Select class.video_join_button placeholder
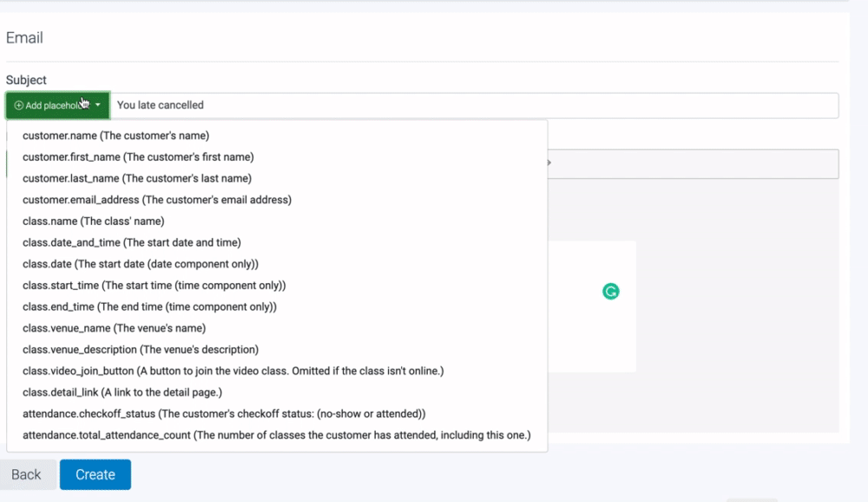This screenshot has height=502, width=868. pos(233,371)
